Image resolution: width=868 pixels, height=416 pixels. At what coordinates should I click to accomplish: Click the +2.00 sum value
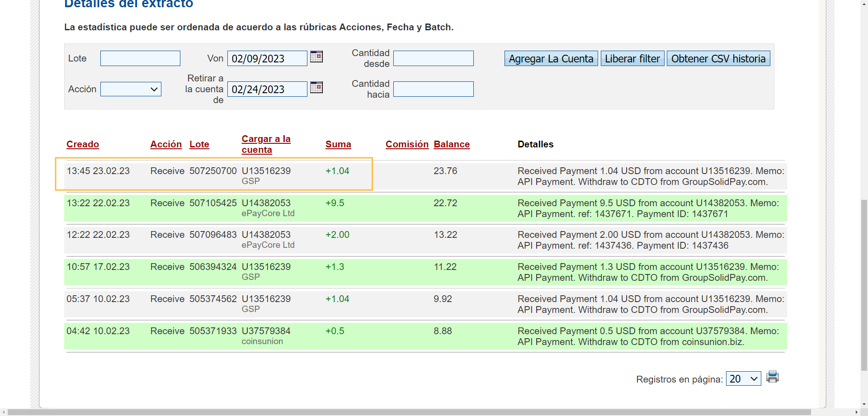coord(337,235)
